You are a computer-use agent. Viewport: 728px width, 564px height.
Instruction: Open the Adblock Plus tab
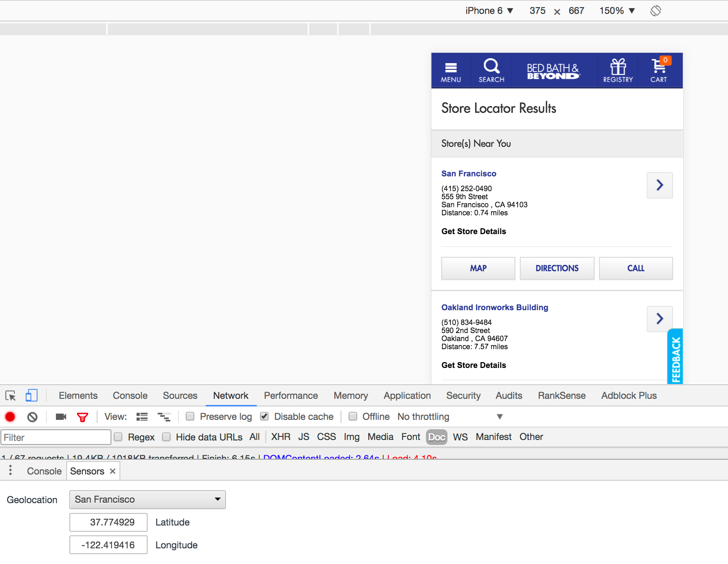point(629,396)
